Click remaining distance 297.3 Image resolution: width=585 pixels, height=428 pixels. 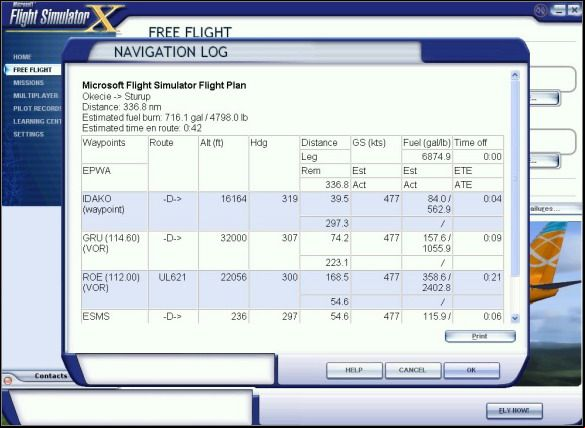pyautogui.click(x=337, y=224)
